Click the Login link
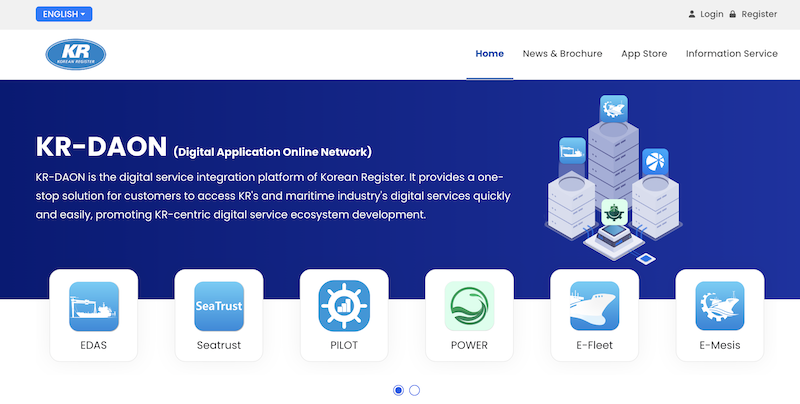 tap(712, 14)
